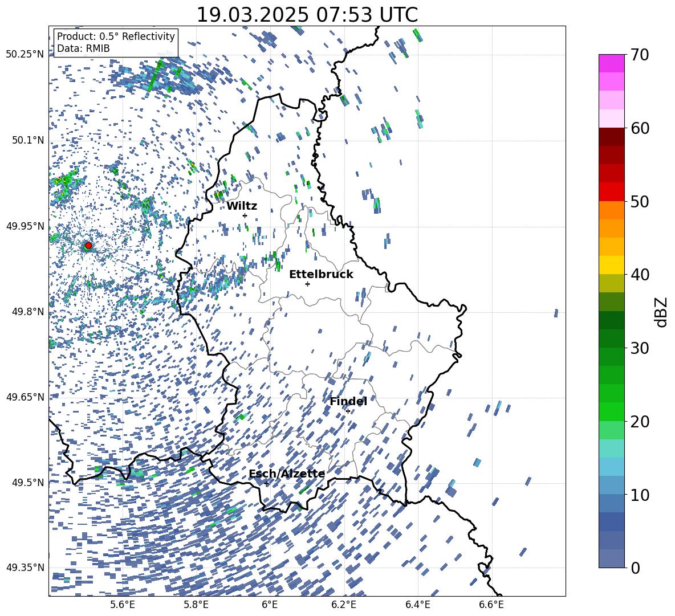Click the bright yellow colorbar swatch above the 40 tick
The height and width of the screenshot is (616, 675).
611,265
